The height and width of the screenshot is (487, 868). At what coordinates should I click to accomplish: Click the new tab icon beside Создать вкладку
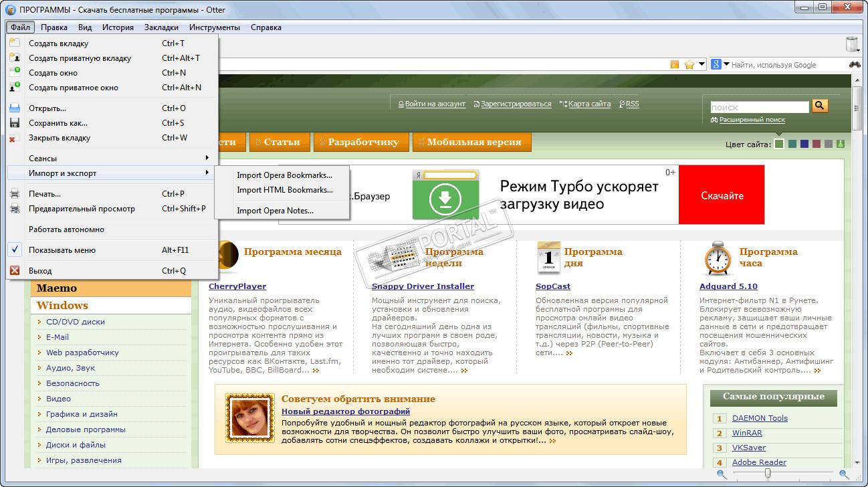click(14, 43)
